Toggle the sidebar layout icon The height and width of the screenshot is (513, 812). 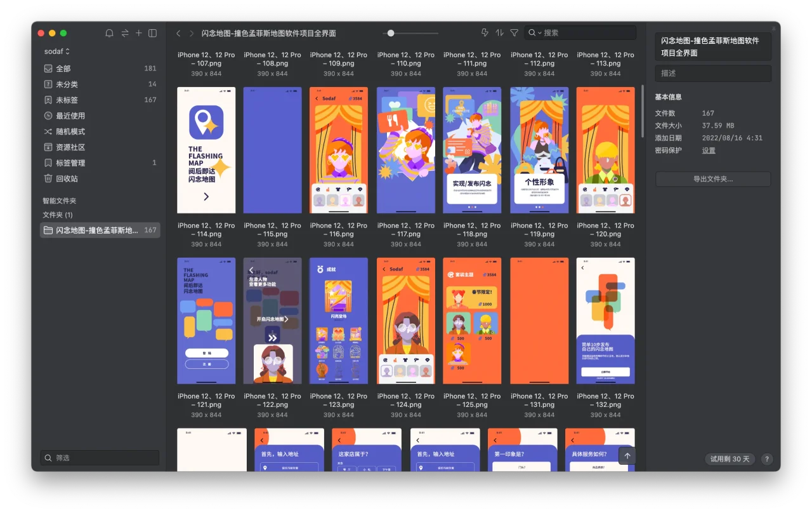point(153,33)
